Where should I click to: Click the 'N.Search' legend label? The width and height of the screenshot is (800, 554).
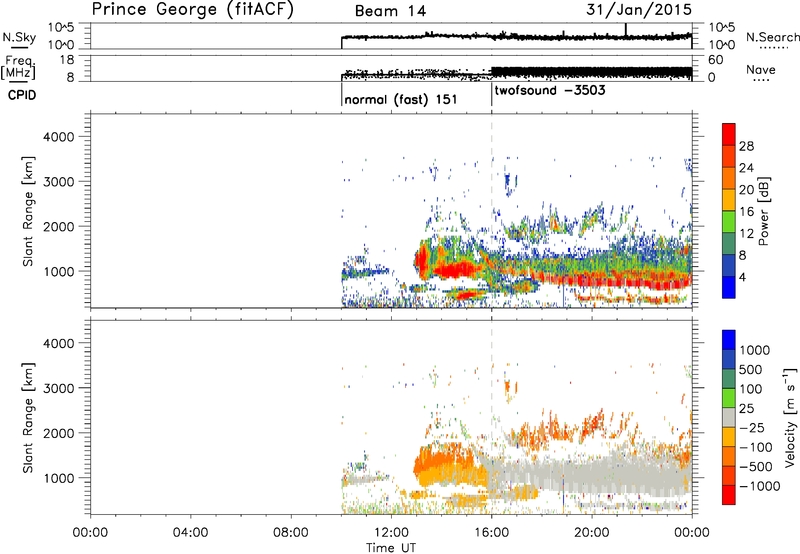click(772, 37)
